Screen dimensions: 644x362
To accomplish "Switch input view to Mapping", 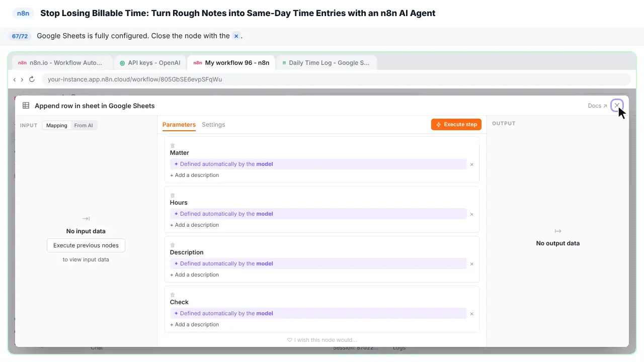I will [57, 125].
